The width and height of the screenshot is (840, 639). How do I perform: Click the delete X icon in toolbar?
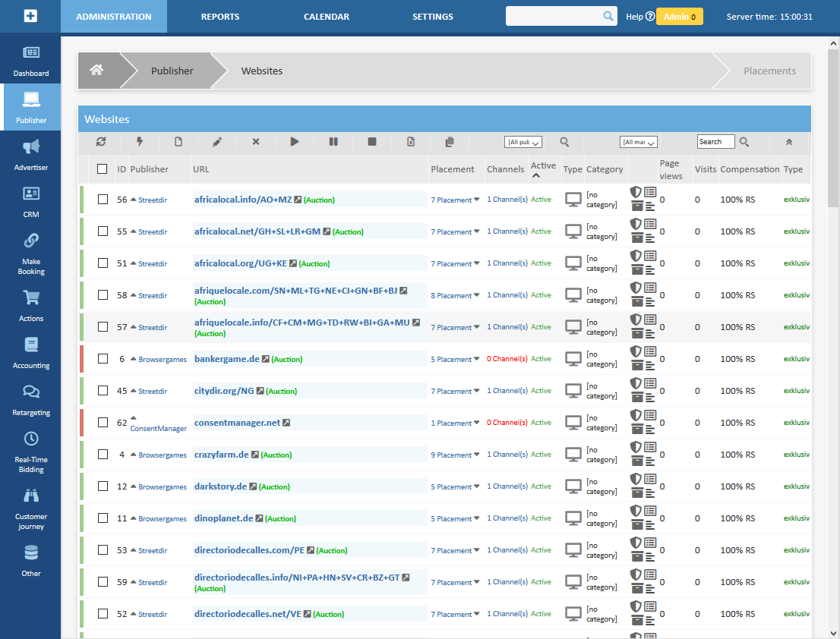[x=256, y=142]
